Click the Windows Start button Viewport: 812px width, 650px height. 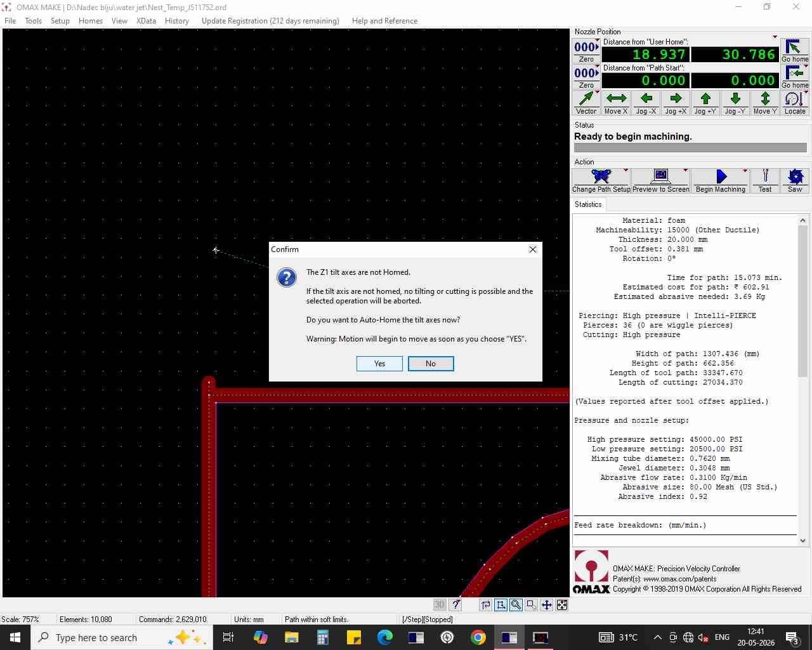[15, 637]
